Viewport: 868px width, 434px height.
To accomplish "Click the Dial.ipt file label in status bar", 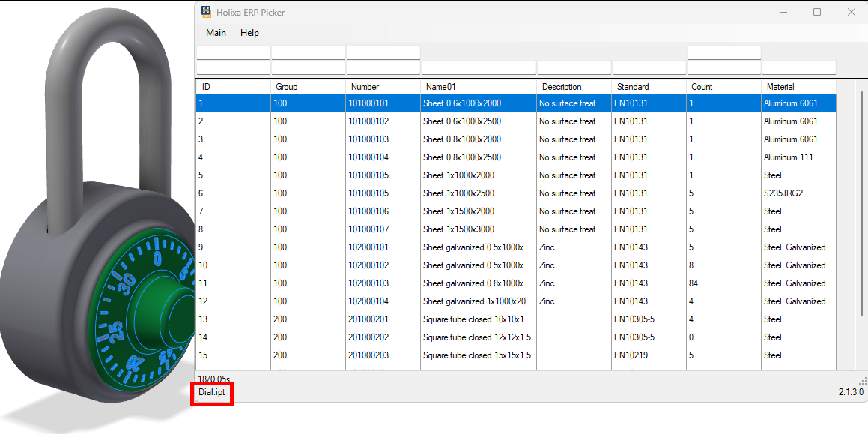I will [212, 393].
